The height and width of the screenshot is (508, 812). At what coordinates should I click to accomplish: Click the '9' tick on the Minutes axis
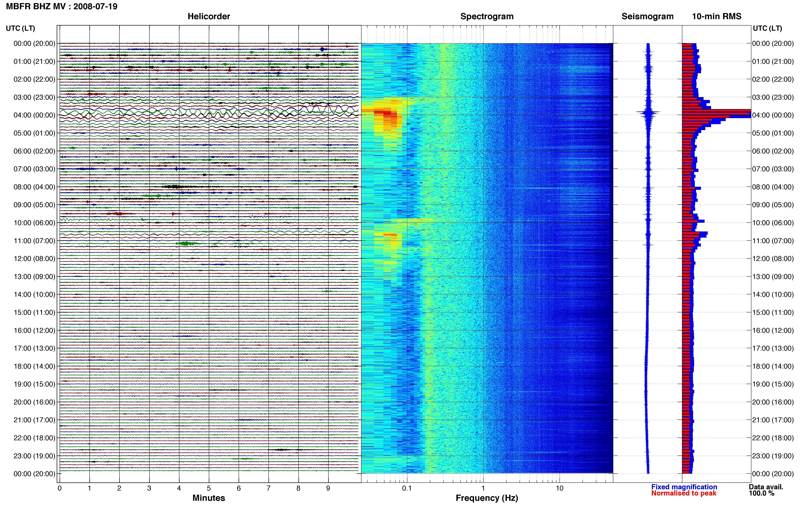tap(328, 488)
